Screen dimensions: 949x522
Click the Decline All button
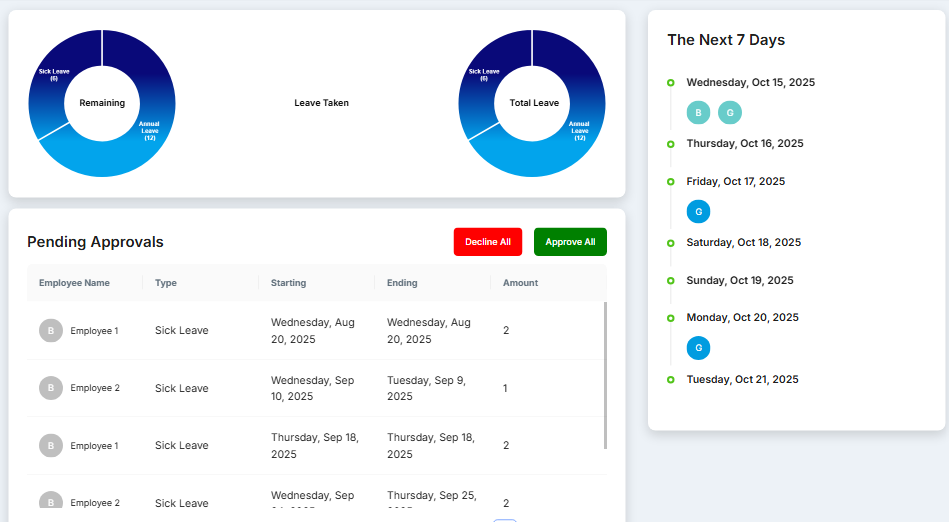[x=488, y=242]
